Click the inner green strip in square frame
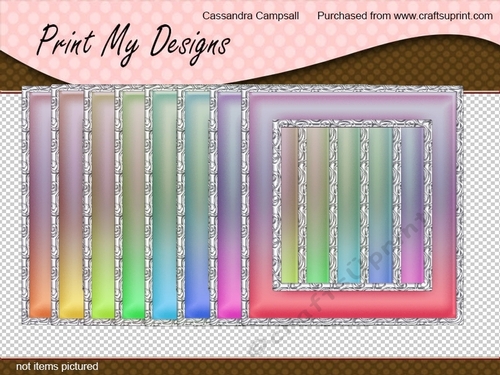This screenshot has height=375, width=500. [318, 206]
